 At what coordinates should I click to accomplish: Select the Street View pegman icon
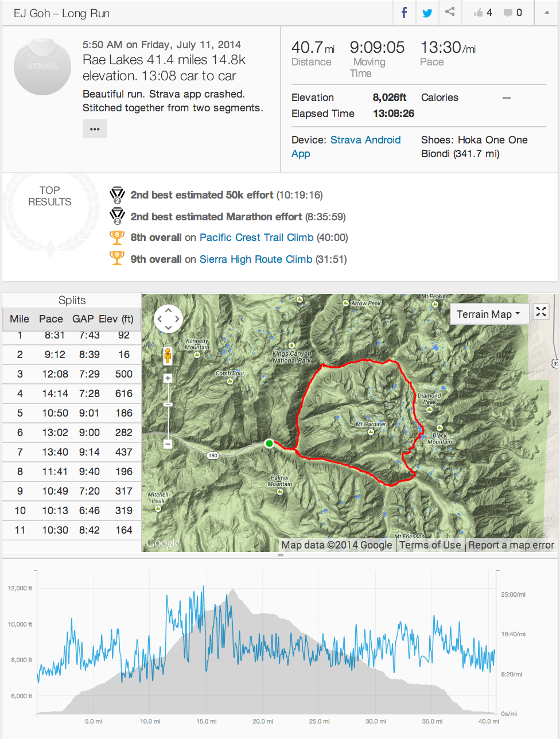[168, 356]
